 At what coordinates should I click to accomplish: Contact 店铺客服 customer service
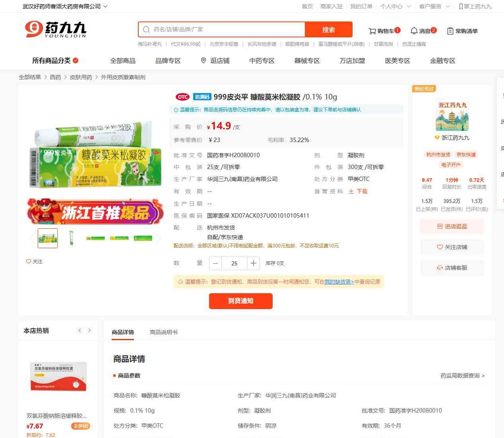click(452, 268)
